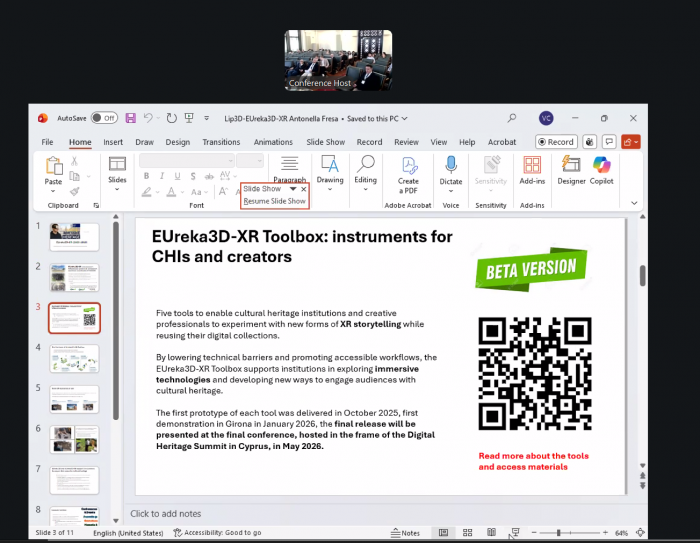Open the Transitions ribbon tab

point(221,142)
